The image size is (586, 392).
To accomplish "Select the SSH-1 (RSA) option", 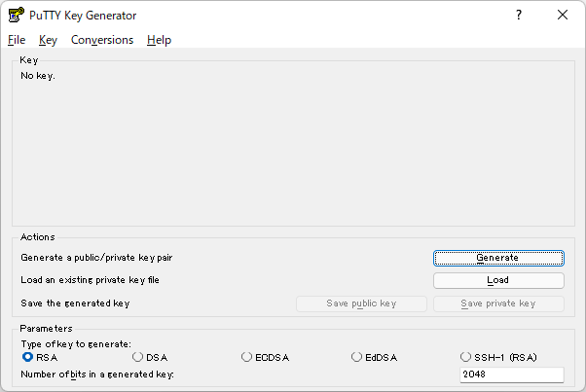I will (x=498, y=357).
